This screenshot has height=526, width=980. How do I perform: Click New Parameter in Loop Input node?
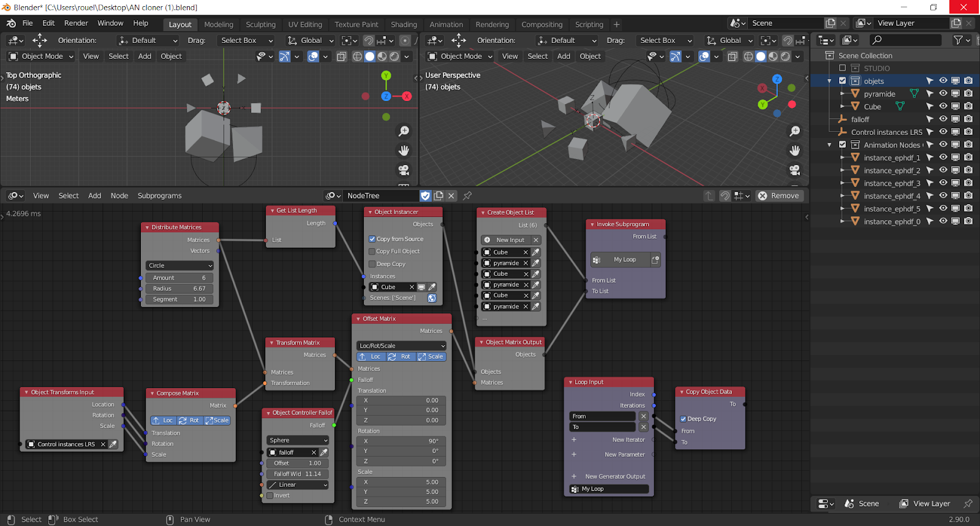click(x=624, y=454)
